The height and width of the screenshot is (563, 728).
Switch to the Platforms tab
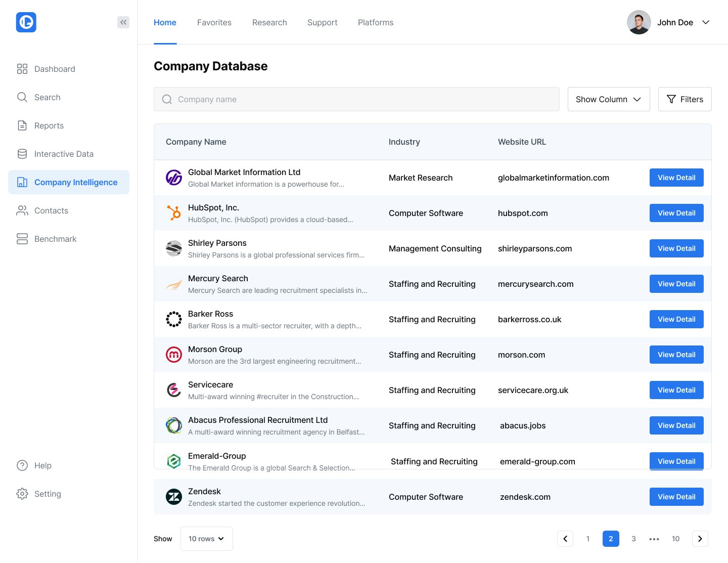[376, 22]
